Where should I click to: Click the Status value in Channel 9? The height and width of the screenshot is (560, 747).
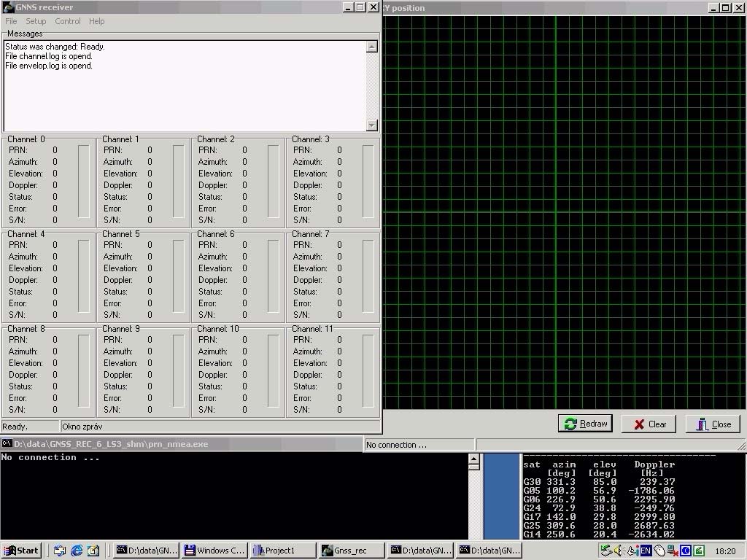[x=150, y=386]
